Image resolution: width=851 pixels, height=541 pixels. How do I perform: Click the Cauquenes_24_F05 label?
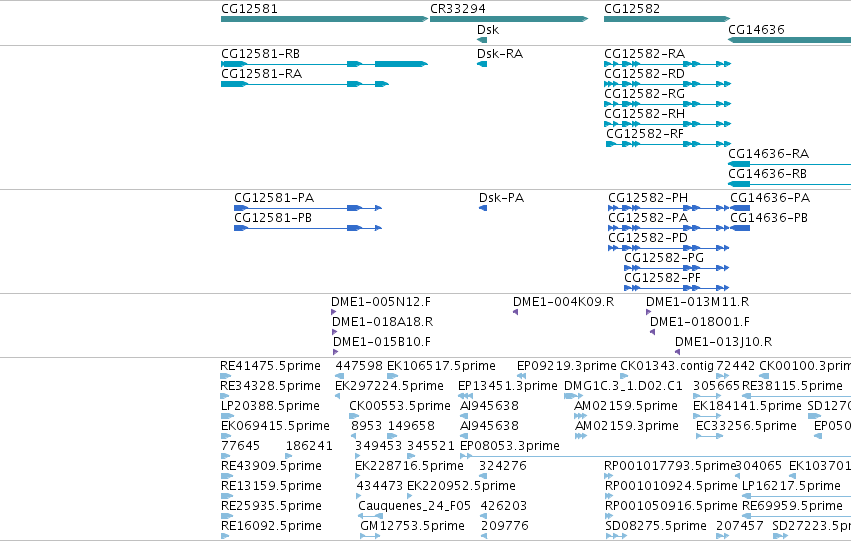[415, 506]
